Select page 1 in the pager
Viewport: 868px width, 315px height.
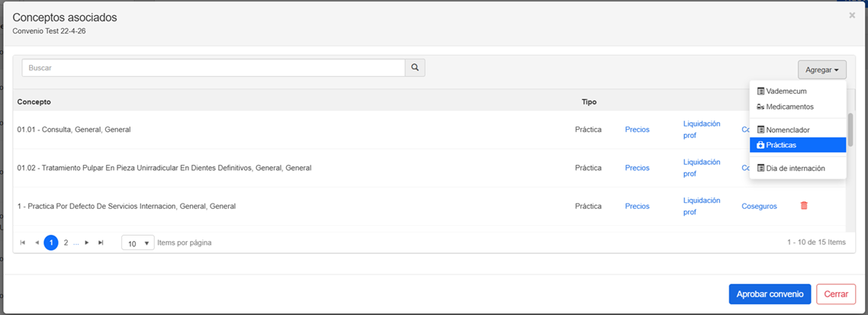(x=51, y=243)
